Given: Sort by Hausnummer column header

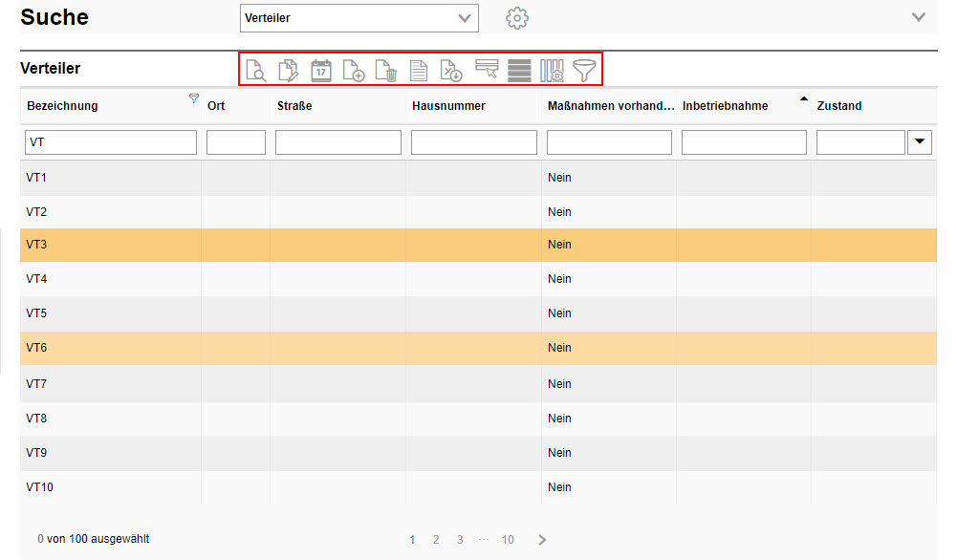Looking at the screenshot, I should (x=448, y=105).
